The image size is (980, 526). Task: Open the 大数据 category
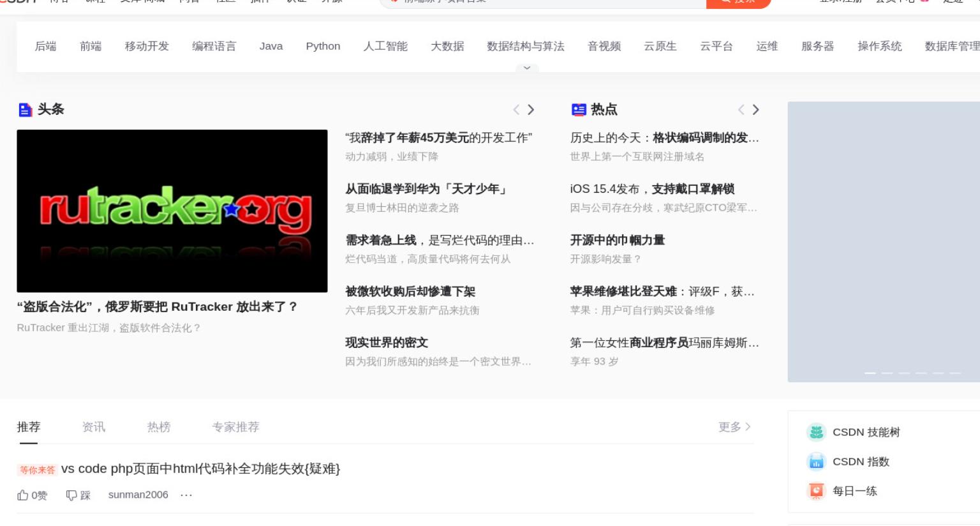[x=447, y=46]
